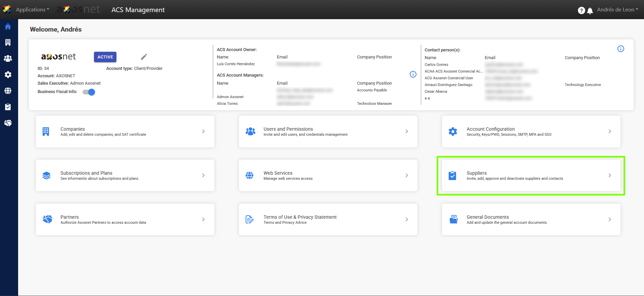Viewport: 644px width, 296px height.
Task: Click the pencil edit icon beside ACTIVE
Action: pos(144,57)
